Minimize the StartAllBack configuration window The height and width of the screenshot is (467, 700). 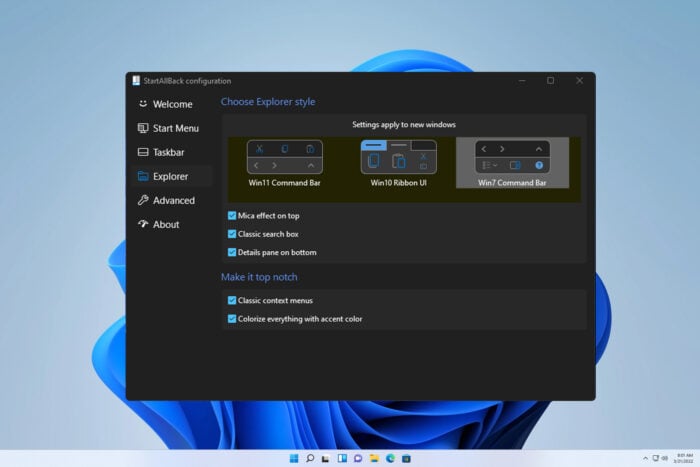coord(522,80)
